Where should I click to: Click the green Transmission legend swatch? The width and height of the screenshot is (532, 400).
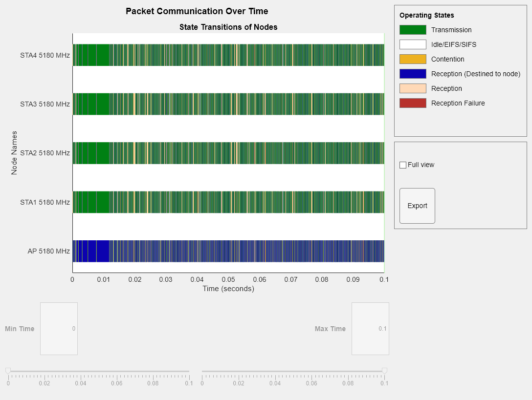tap(413, 30)
